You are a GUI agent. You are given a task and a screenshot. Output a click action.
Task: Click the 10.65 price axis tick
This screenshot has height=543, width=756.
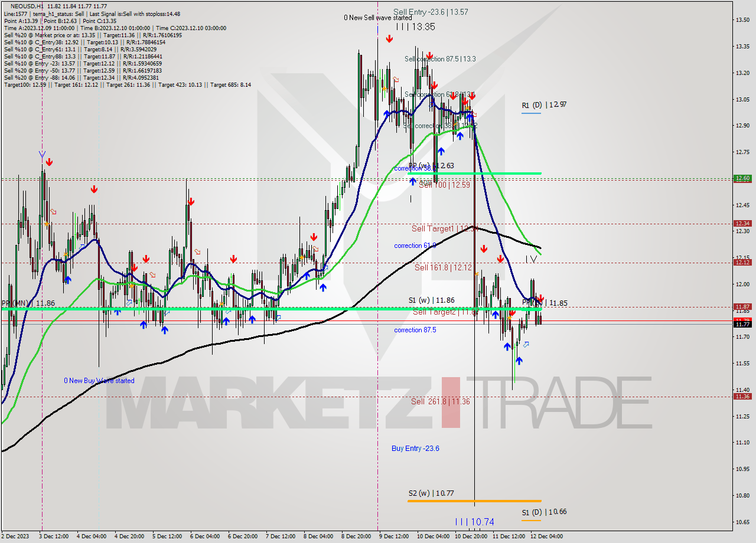(x=742, y=522)
